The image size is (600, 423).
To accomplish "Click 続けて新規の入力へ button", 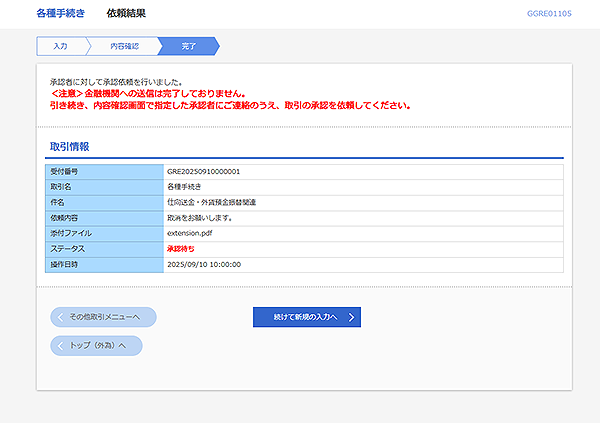I will [x=307, y=317].
